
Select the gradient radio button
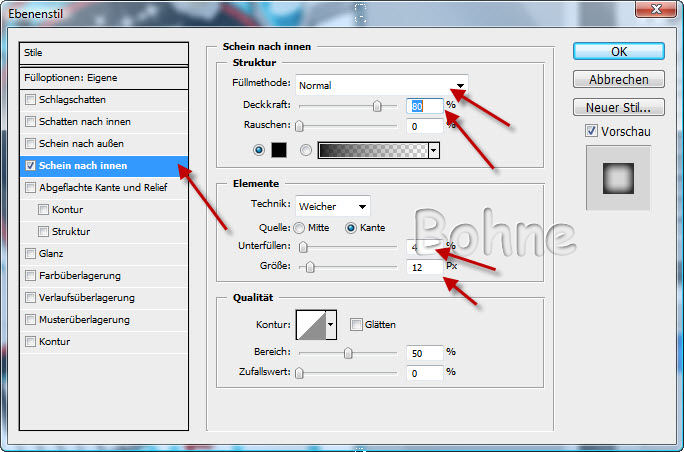305,151
